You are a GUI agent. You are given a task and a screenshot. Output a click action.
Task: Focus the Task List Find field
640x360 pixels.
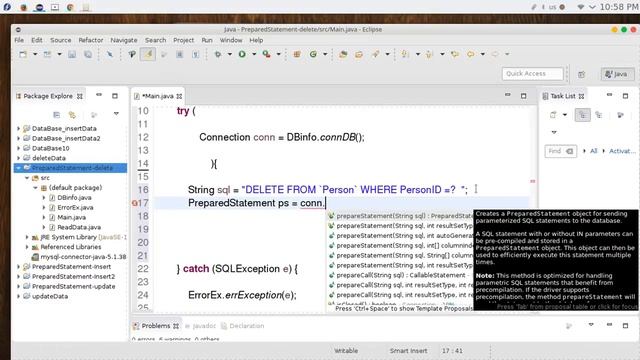560,151
